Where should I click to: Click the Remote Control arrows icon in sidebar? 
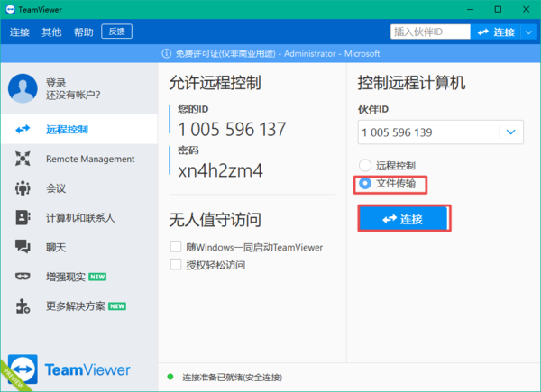(23, 129)
